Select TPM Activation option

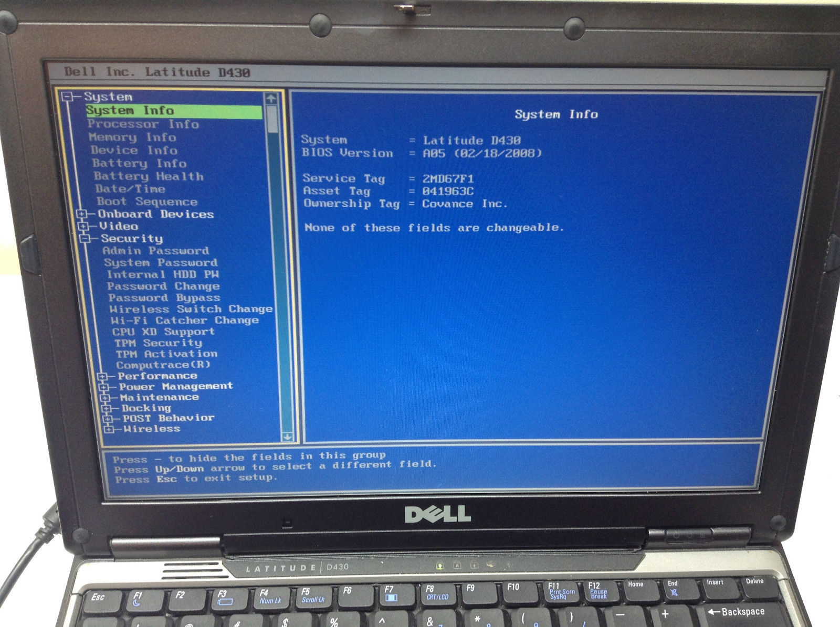point(166,354)
